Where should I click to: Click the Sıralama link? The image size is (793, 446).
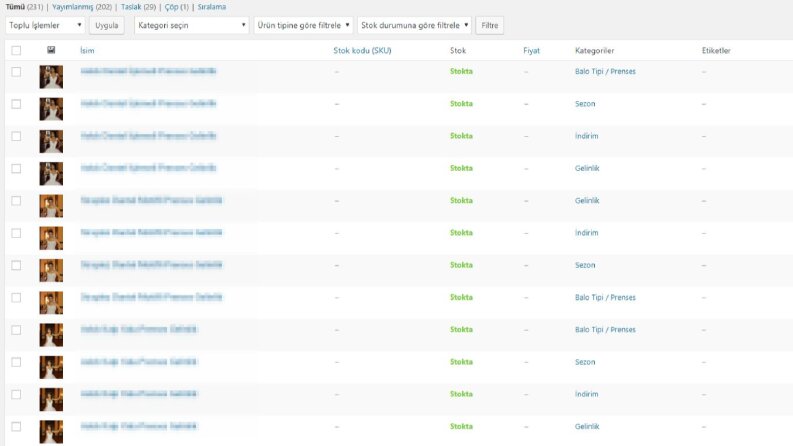pyautogui.click(x=212, y=7)
